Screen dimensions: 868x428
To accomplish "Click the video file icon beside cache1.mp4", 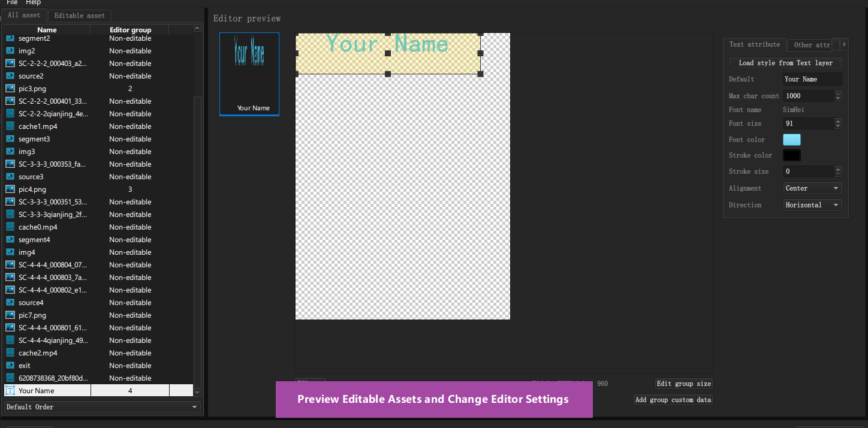I will 10,126.
